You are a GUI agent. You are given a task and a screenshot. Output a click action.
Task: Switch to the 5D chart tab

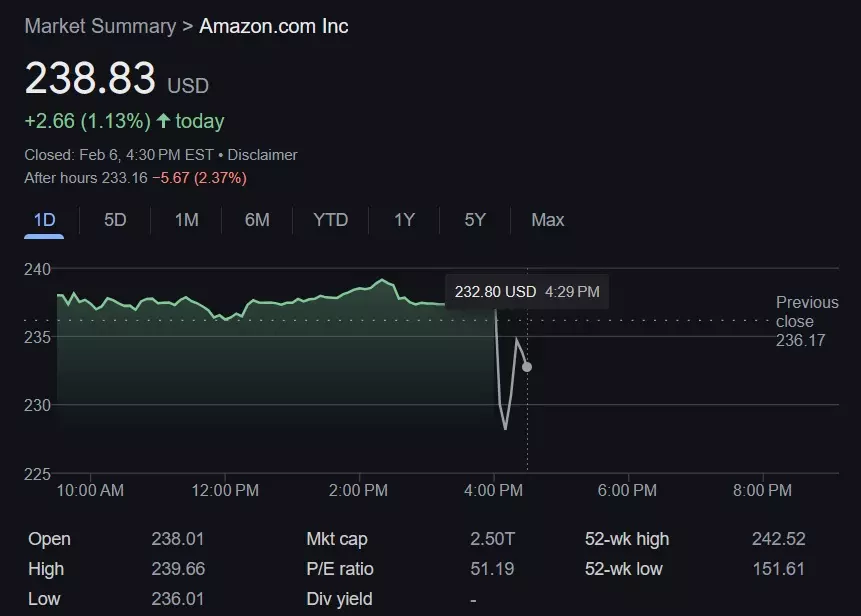[x=115, y=220]
